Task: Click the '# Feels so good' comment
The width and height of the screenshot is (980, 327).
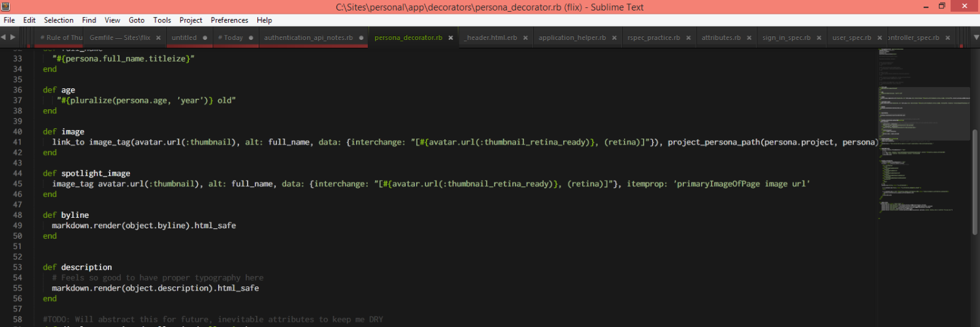Action: 158,277
